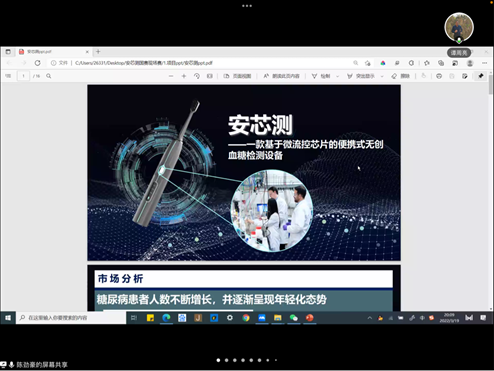Toggle the pin toolbar button

[x=481, y=76]
